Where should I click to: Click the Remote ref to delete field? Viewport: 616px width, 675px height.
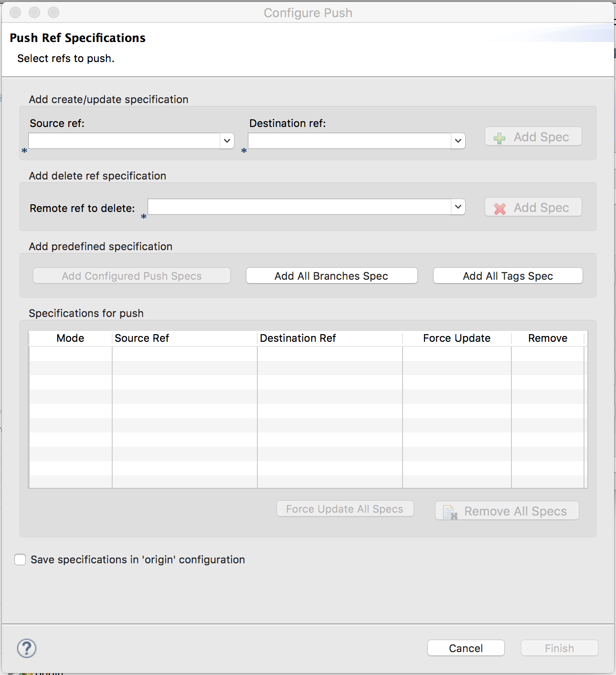(x=299, y=207)
